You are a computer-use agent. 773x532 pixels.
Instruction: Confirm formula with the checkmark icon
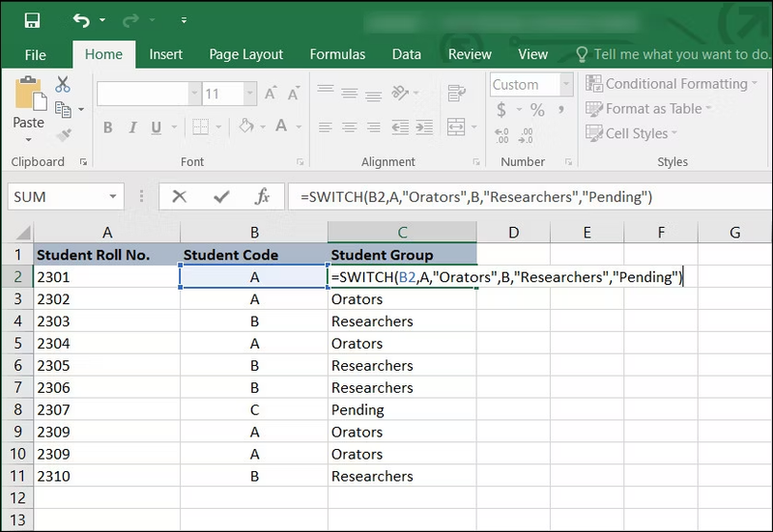point(221,197)
